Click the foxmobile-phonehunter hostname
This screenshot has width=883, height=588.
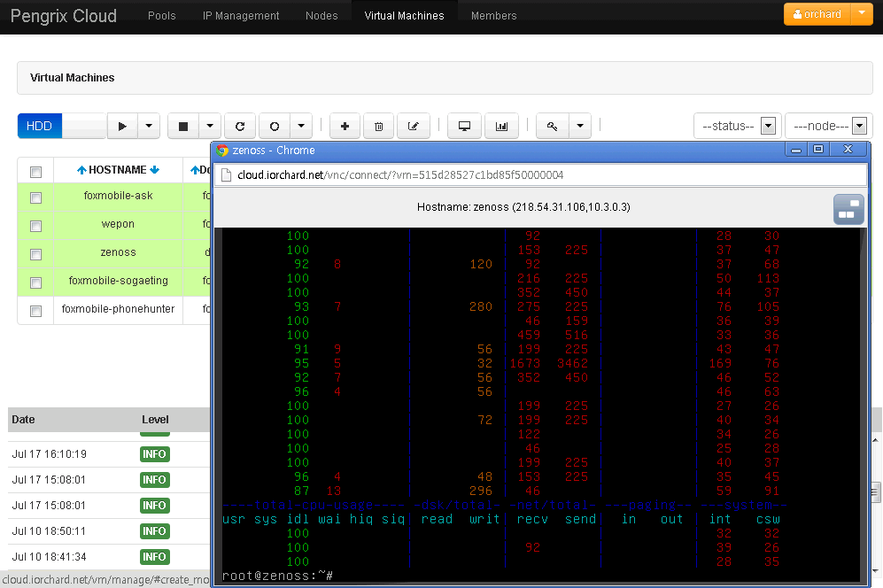(x=119, y=309)
